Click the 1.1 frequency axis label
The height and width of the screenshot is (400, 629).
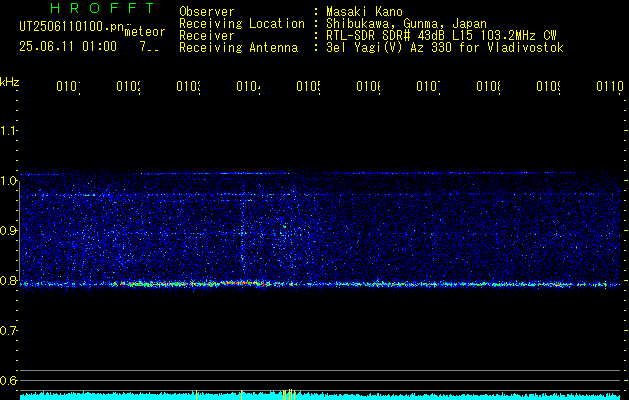coord(8,130)
